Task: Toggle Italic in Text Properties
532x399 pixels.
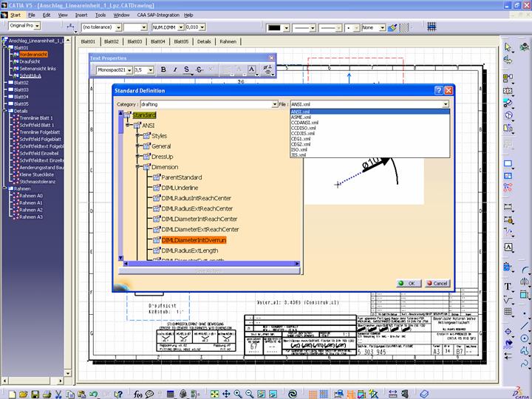Action: click(x=174, y=69)
